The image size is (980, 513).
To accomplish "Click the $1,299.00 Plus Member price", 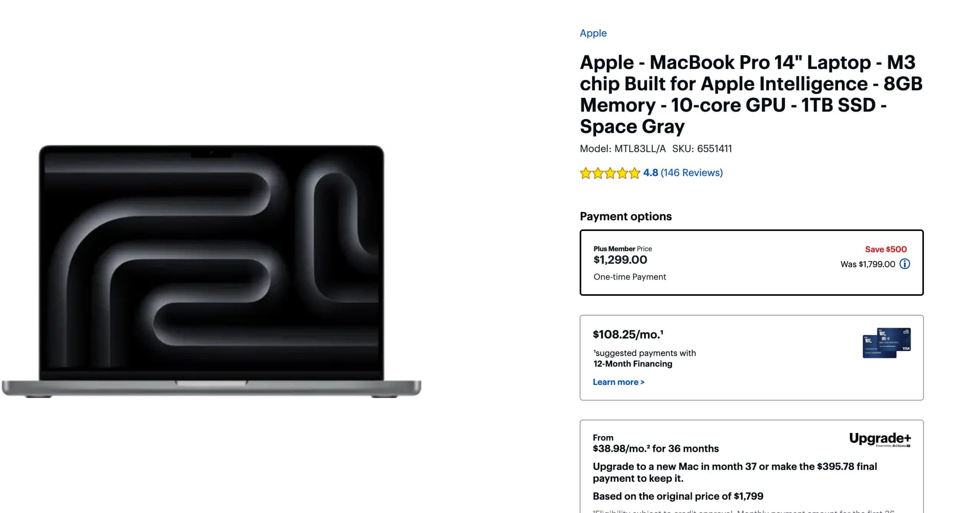I will (620, 260).
